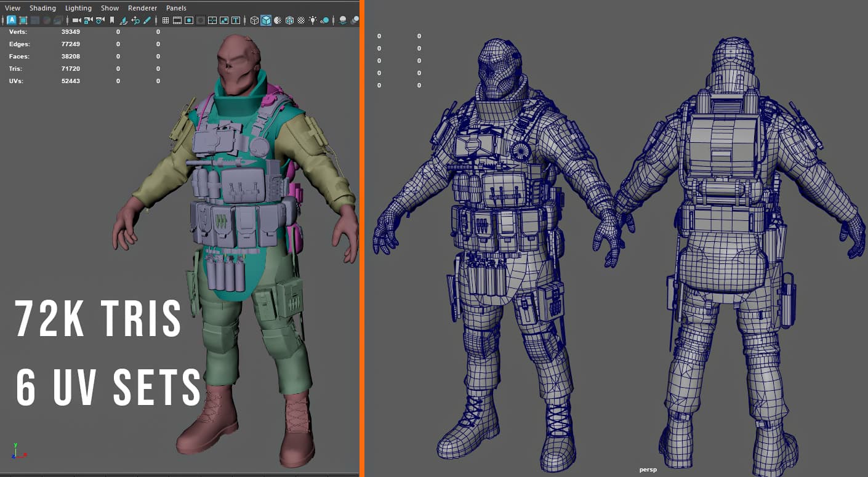Click the 'Edges:' label in the heads-up display
The image size is (868, 477).
[x=19, y=44]
